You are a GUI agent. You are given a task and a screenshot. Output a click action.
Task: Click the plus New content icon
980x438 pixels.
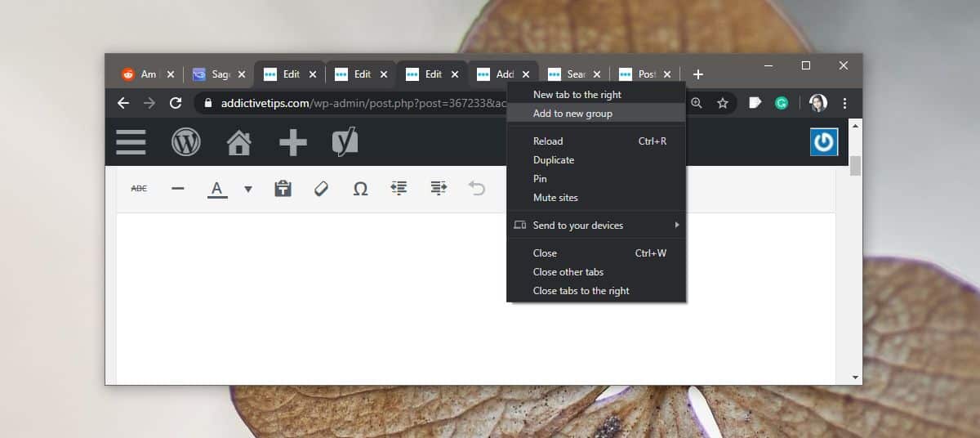[x=293, y=142]
